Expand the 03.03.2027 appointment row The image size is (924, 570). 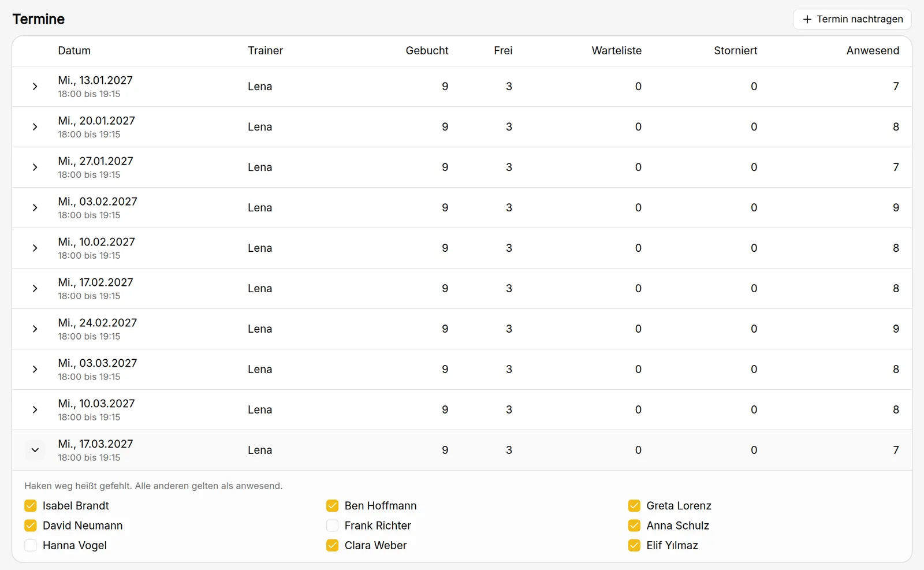click(35, 370)
